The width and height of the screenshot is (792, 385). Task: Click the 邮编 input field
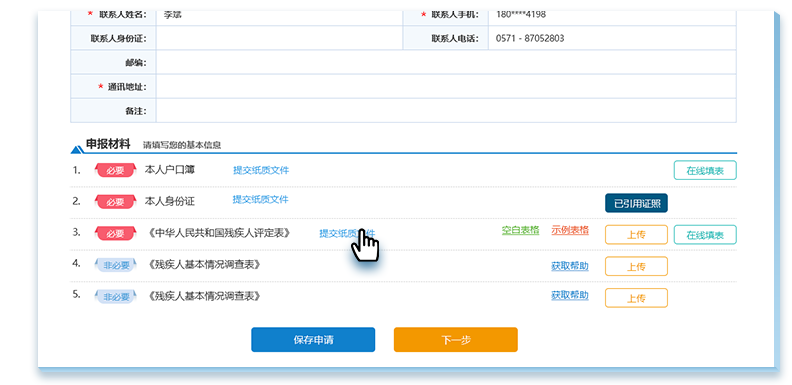(x=446, y=62)
